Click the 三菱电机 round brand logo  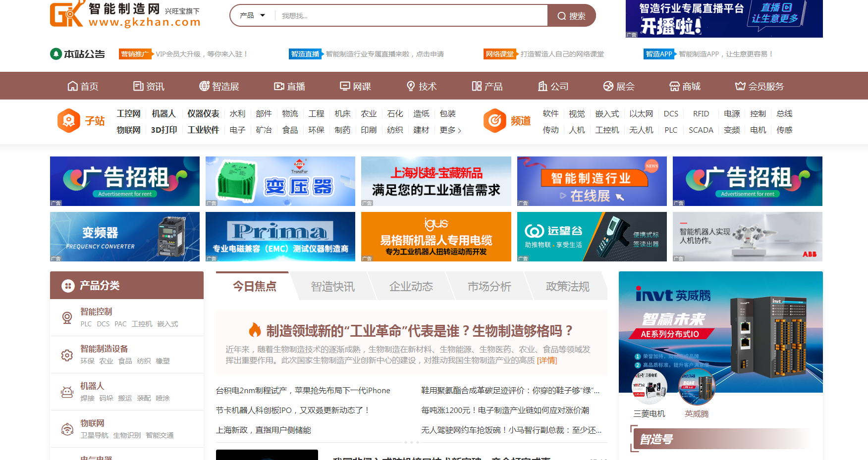coord(649,387)
